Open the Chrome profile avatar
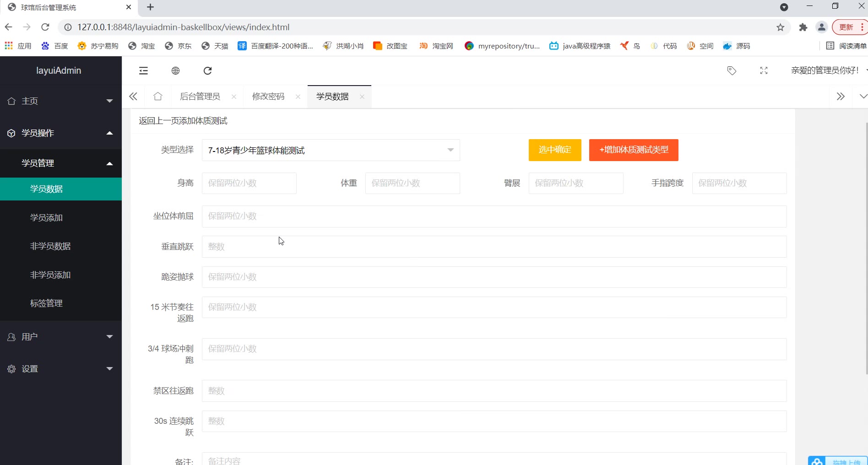This screenshot has height=465, width=868. [822, 27]
